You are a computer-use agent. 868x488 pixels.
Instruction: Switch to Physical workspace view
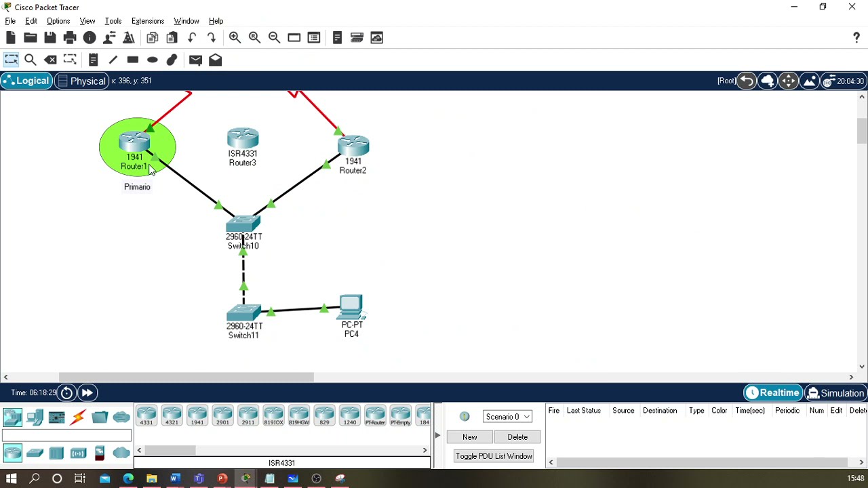(x=81, y=81)
